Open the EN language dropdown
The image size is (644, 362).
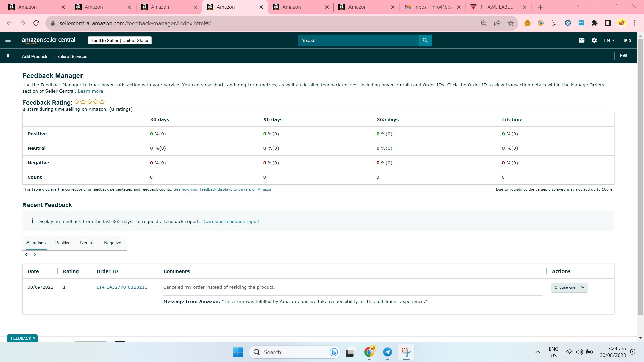pyautogui.click(x=609, y=40)
